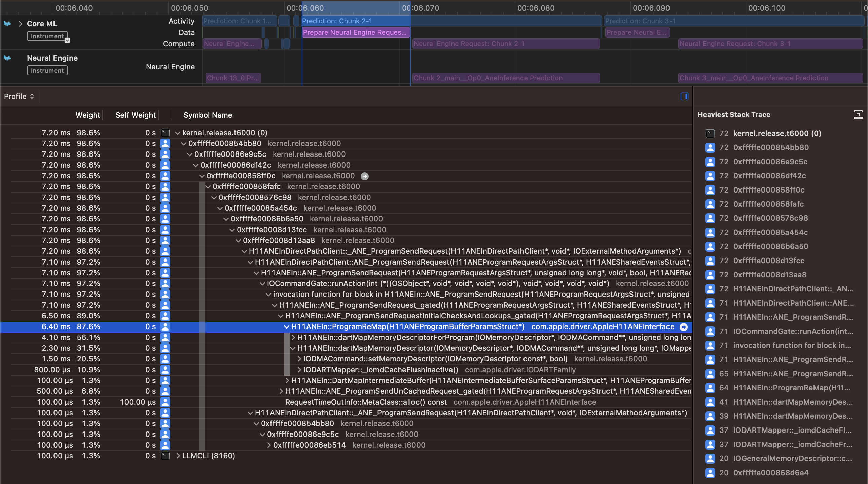
Task: Click process icon of kernel.release.t6000 (0) row
Action: 165,133
